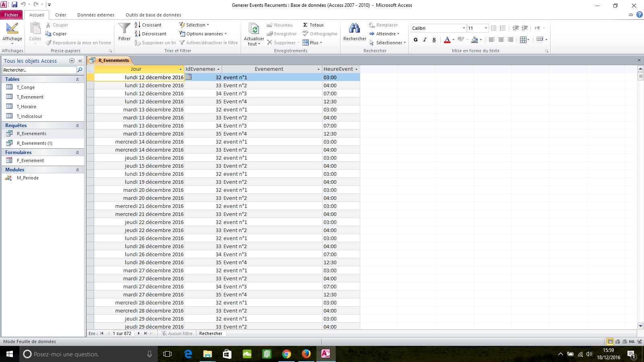Align text right
This screenshot has height=362, width=644.
pyautogui.click(x=510, y=39)
